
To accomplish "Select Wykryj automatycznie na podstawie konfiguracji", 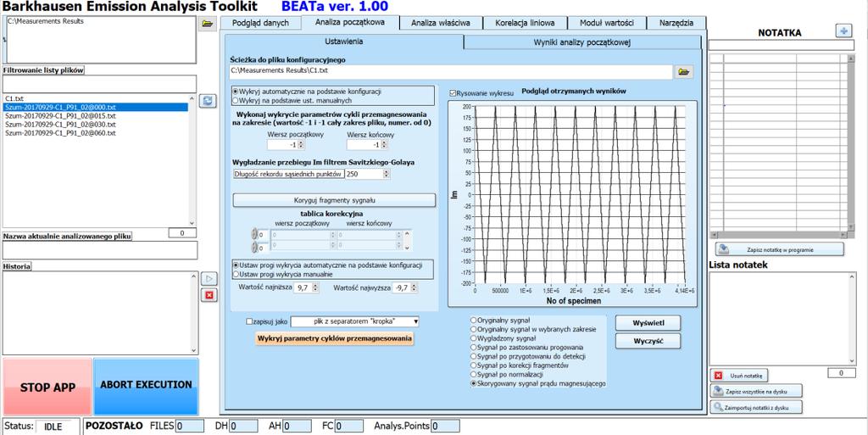I will point(307,92).
